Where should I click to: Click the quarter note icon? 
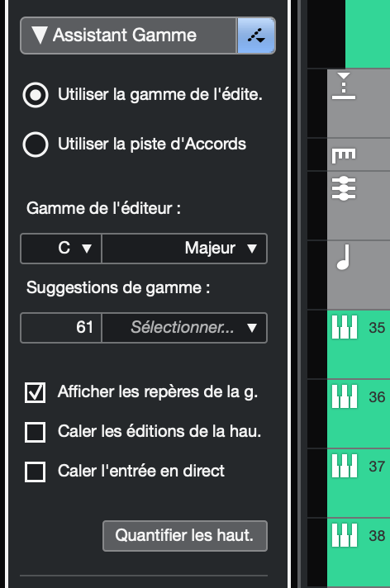[x=344, y=258]
